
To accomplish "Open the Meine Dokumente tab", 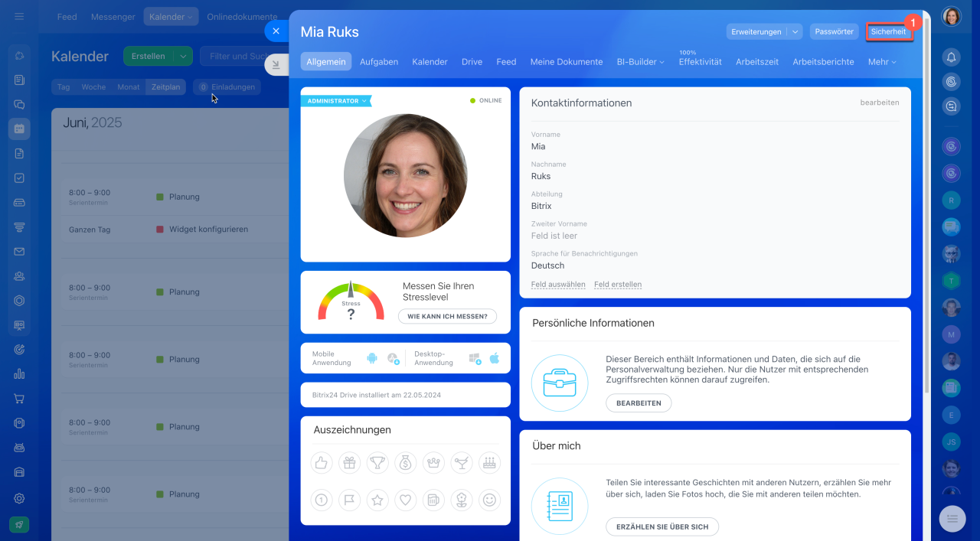I will (x=567, y=62).
